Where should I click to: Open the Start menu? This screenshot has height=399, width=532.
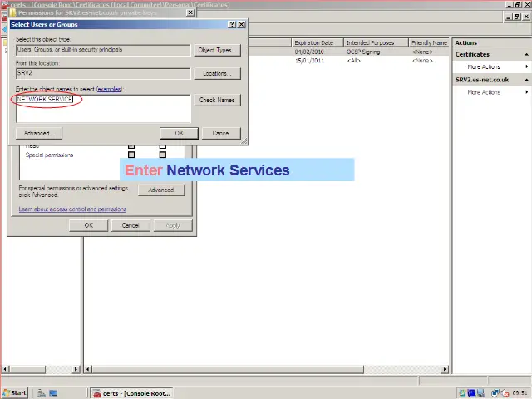coord(14,392)
